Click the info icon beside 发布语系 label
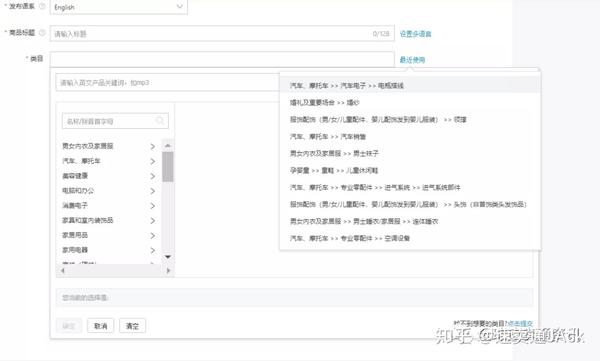Screen dimensions: 600x361 pos(42,6)
